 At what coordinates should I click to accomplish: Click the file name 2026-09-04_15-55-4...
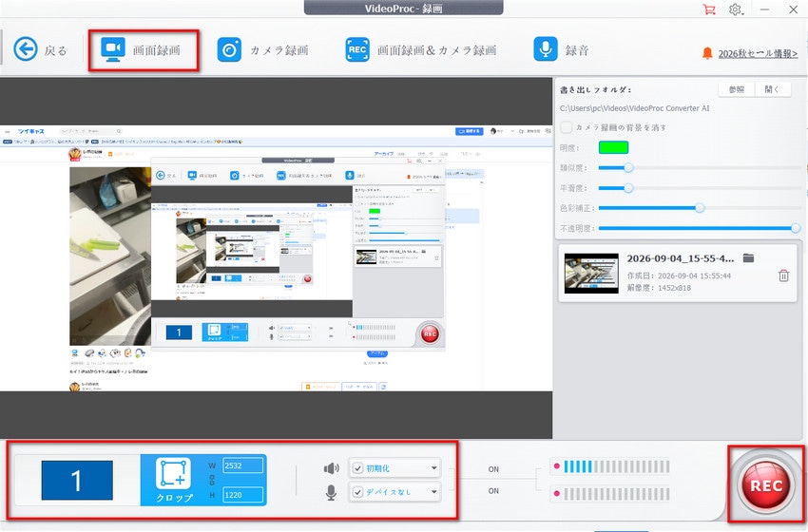tap(681, 258)
